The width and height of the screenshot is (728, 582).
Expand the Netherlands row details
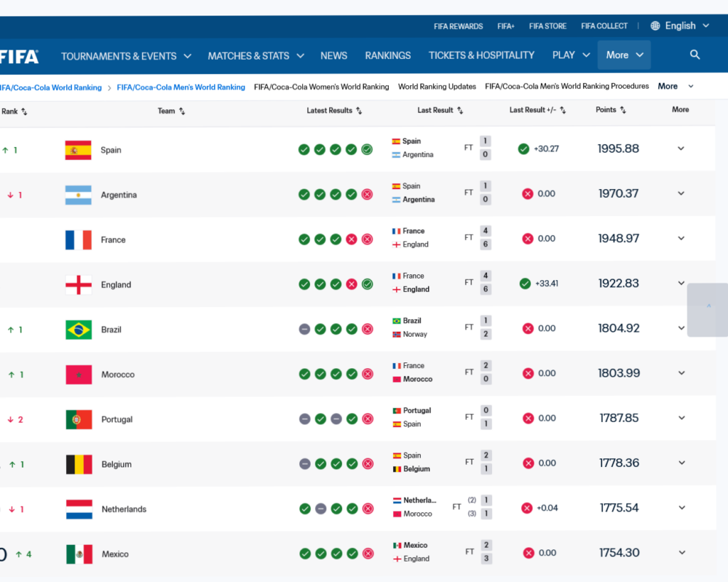coord(682,508)
